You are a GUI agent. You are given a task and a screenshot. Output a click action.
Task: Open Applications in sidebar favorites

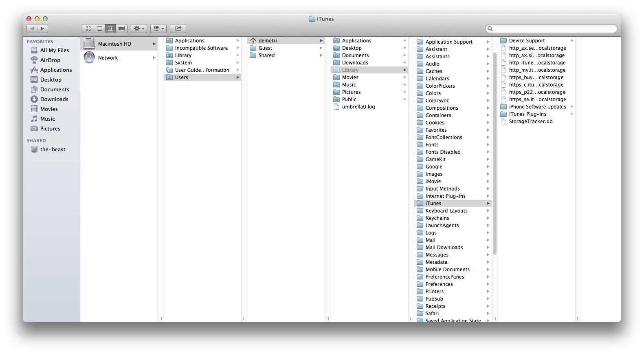point(51,70)
